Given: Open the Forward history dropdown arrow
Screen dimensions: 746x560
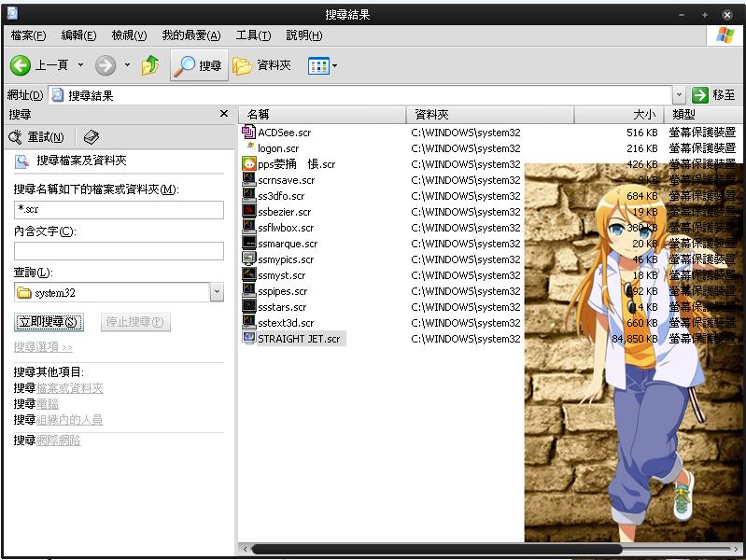Looking at the screenshot, I should (x=128, y=64).
